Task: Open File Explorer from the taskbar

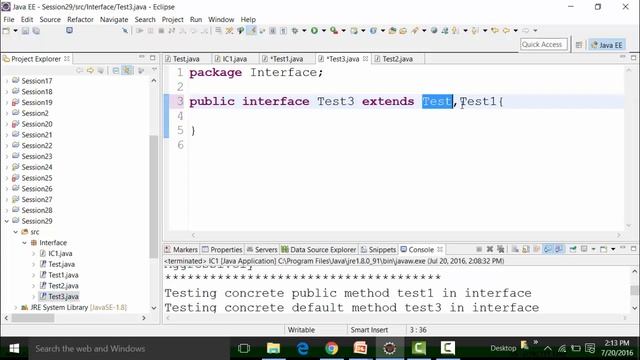Action: click(x=273, y=348)
